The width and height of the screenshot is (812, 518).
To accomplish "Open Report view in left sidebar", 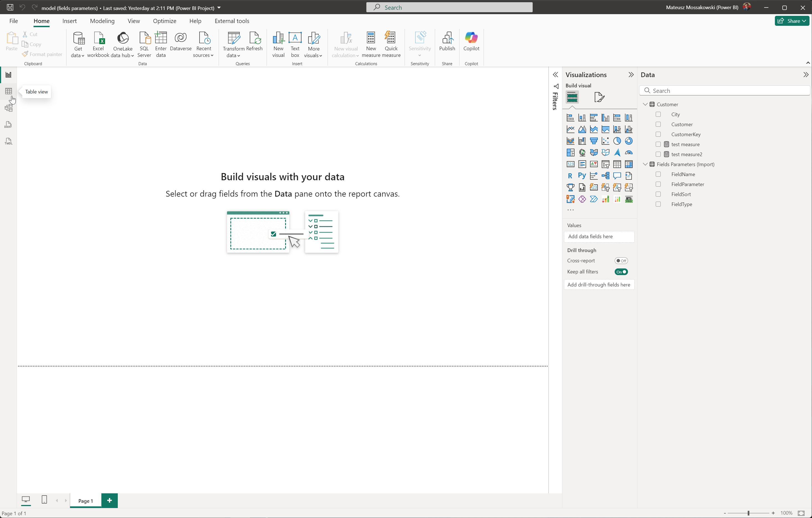I will (8, 75).
